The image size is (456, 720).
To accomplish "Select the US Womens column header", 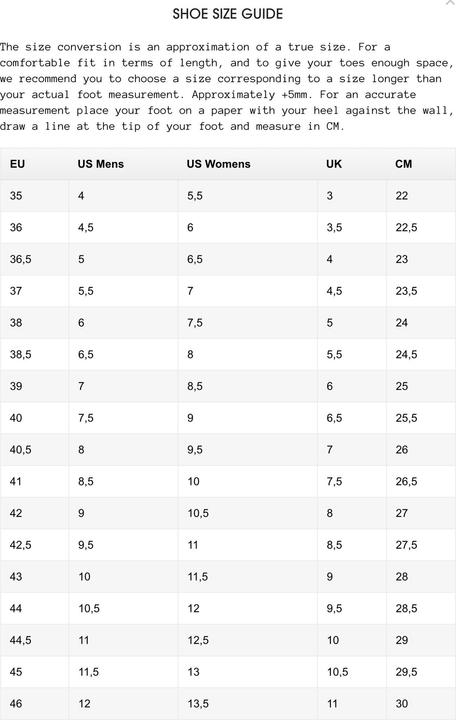I will [x=219, y=164].
